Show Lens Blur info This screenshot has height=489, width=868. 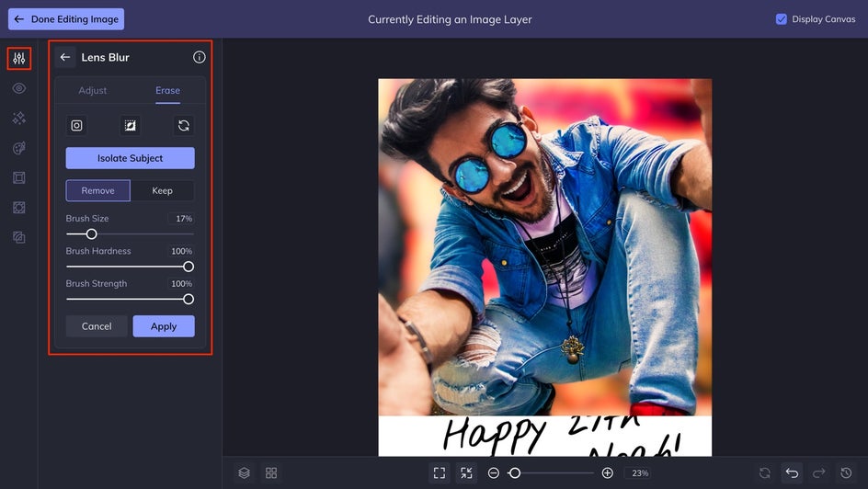click(200, 57)
